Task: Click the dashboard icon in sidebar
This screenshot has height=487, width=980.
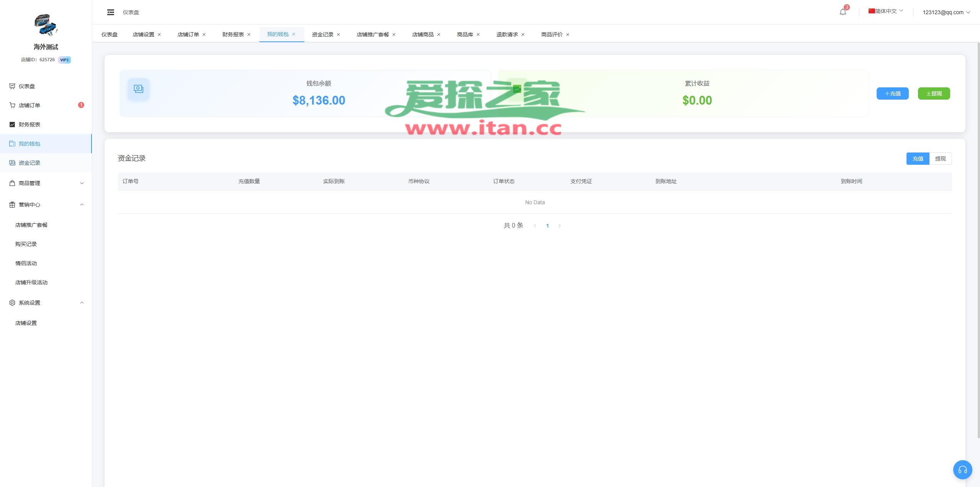Action: point(12,86)
